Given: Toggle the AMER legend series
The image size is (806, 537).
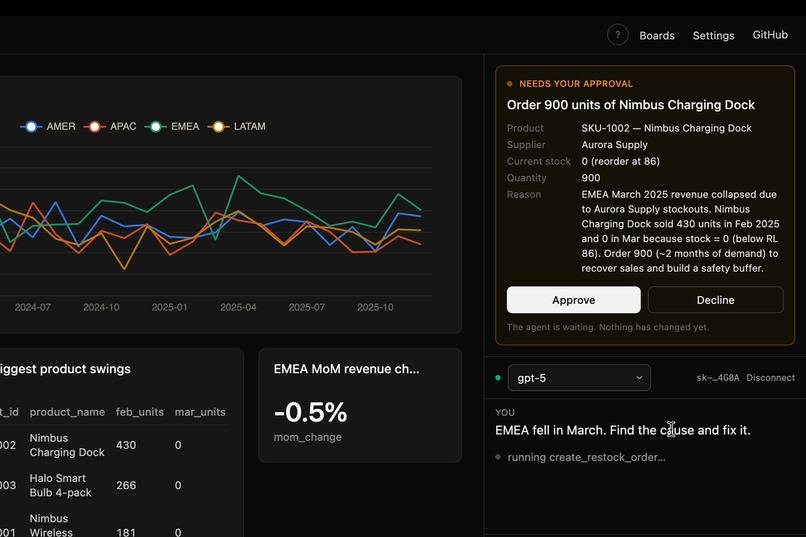Looking at the screenshot, I should [48, 126].
